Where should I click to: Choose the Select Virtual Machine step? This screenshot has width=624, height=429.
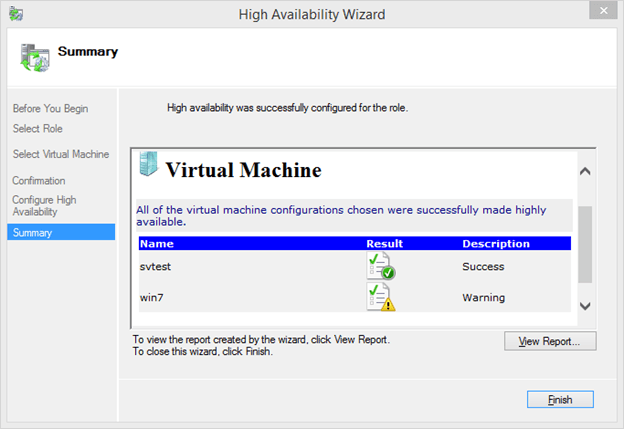(61, 154)
